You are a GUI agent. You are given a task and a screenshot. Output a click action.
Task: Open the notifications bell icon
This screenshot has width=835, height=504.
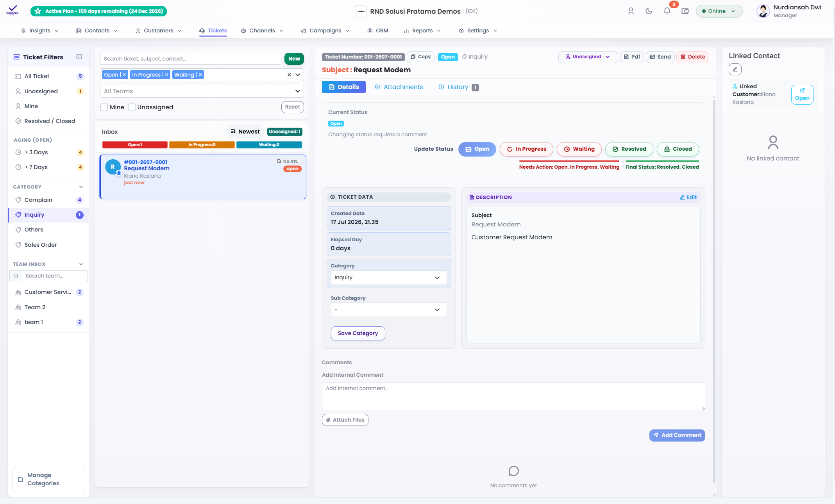click(667, 11)
